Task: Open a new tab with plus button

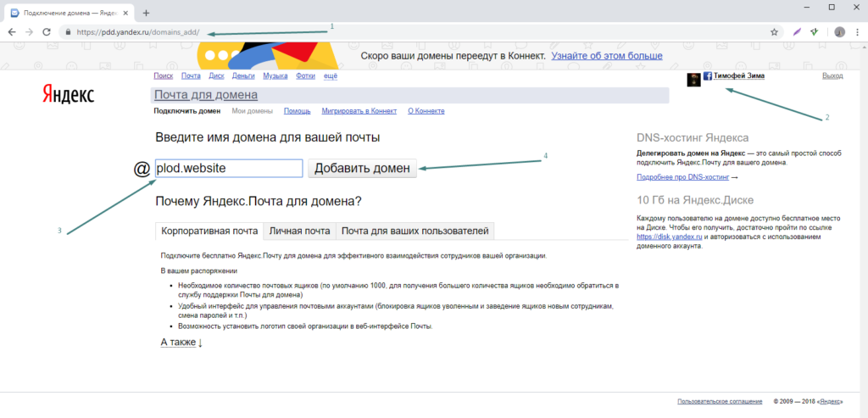Action: point(146,13)
